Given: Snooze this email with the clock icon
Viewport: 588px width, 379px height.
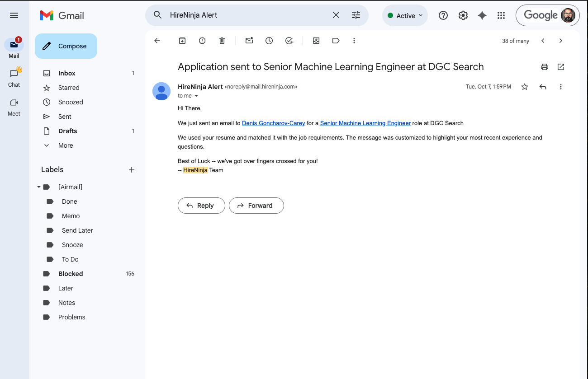Looking at the screenshot, I should 269,41.
